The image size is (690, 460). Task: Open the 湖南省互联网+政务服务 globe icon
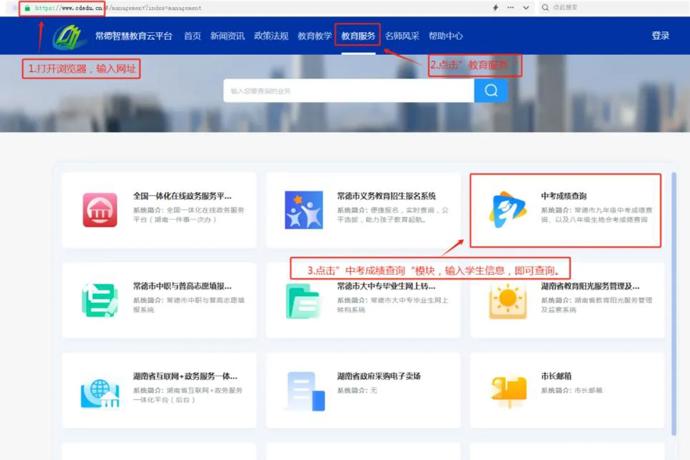[x=101, y=390]
